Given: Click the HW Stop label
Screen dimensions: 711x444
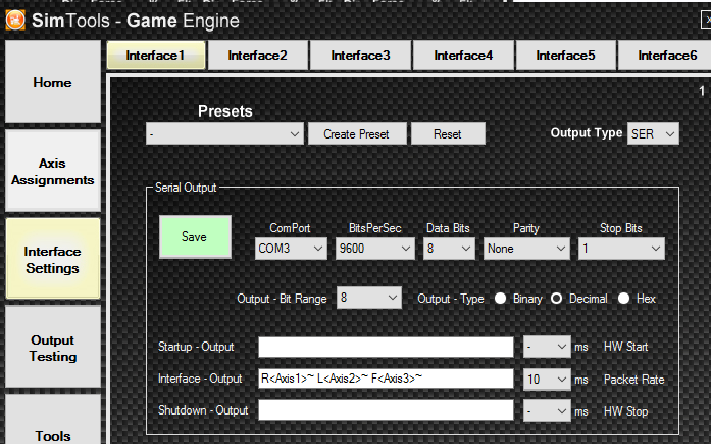Looking at the screenshot, I should (626, 411).
